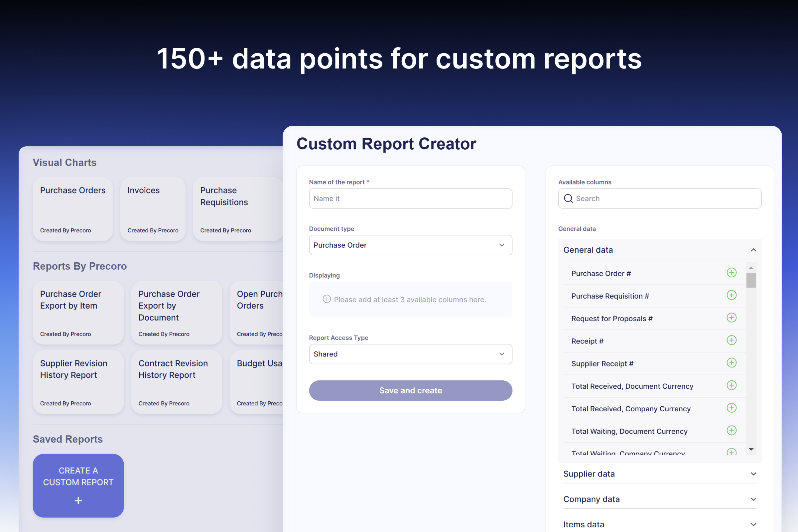This screenshot has height=532, width=798.
Task: Expand the Items data section
Action: 753,524
